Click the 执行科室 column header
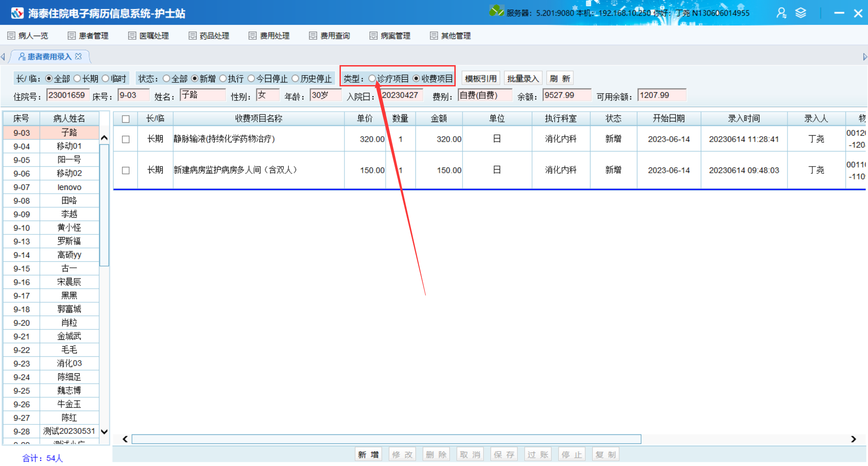The height and width of the screenshot is (466, 868). pyautogui.click(x=561, y=119)
